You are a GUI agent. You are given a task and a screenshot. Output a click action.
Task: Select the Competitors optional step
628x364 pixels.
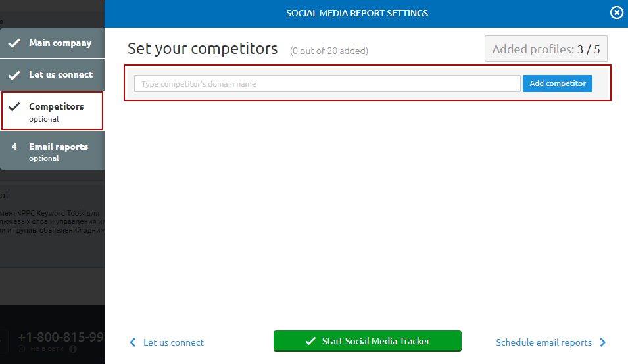tap(52, 111)
